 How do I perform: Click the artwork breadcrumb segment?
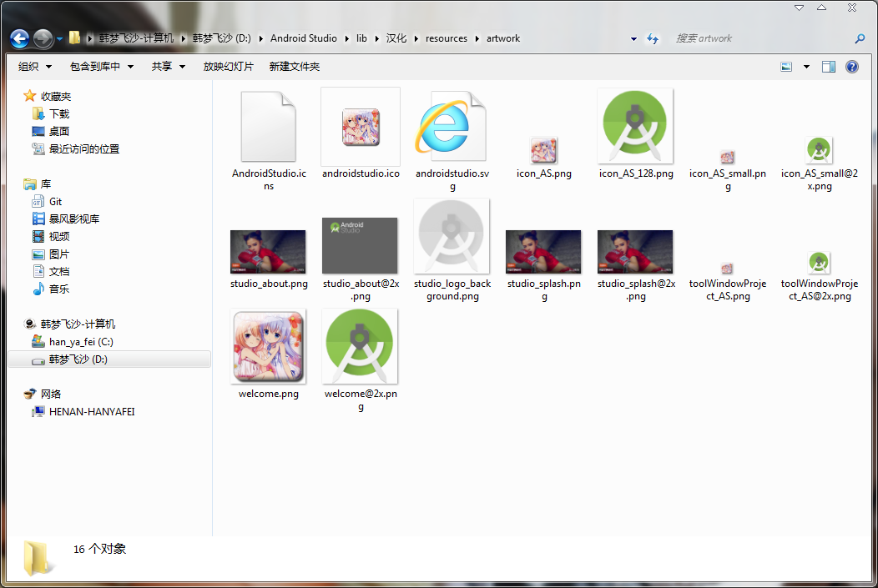[503, 38]
